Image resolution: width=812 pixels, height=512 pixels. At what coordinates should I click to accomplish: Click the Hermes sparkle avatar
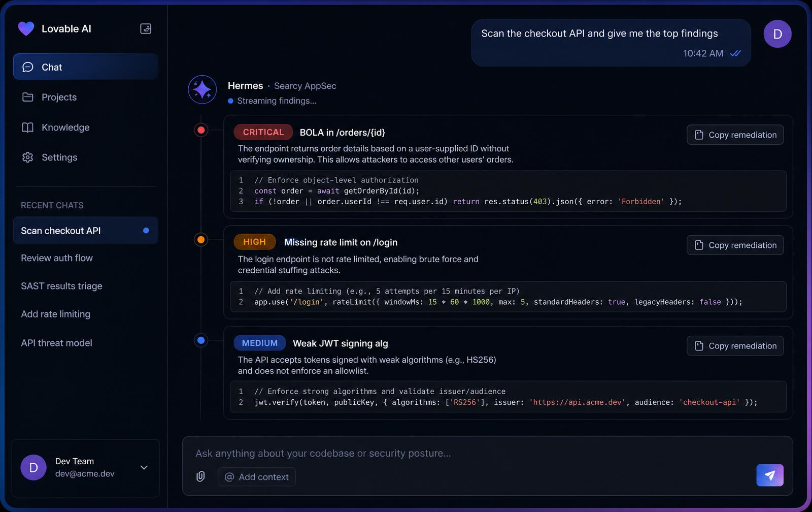coord(202,89)
